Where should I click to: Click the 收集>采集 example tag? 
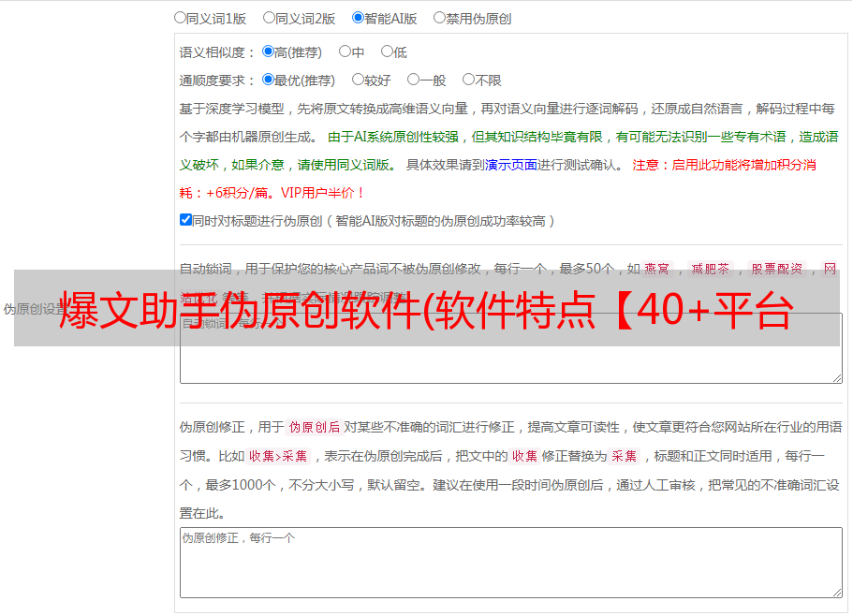click(278, 456)
